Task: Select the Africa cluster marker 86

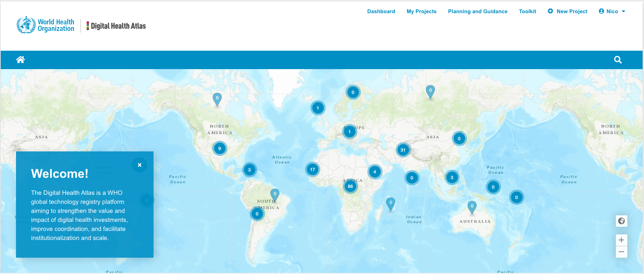Action: coord(350,186)
